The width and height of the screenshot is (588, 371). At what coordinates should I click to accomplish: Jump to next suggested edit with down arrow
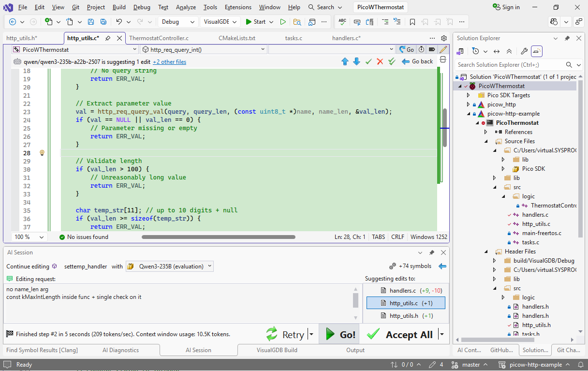[356, 61]
